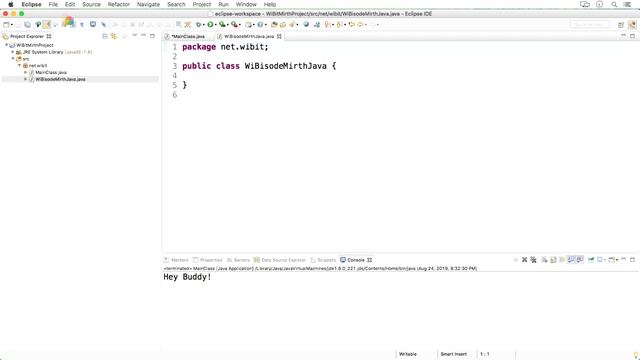This screenshot has width=640, height=360.
Task: Open Spotlight search in menu bar
Action: [614, 4]
